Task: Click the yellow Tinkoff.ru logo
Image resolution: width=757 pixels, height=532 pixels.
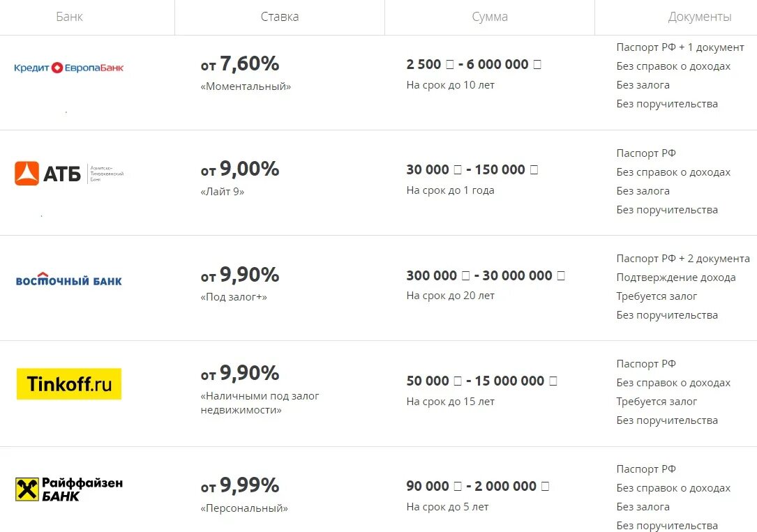Action: click(x=69, y=384)
